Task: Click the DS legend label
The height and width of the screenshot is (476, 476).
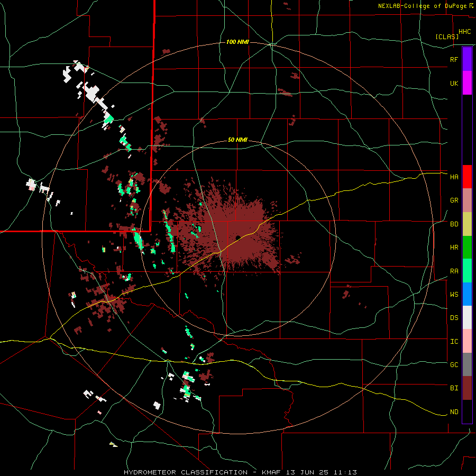Action: tap(454, 318)
